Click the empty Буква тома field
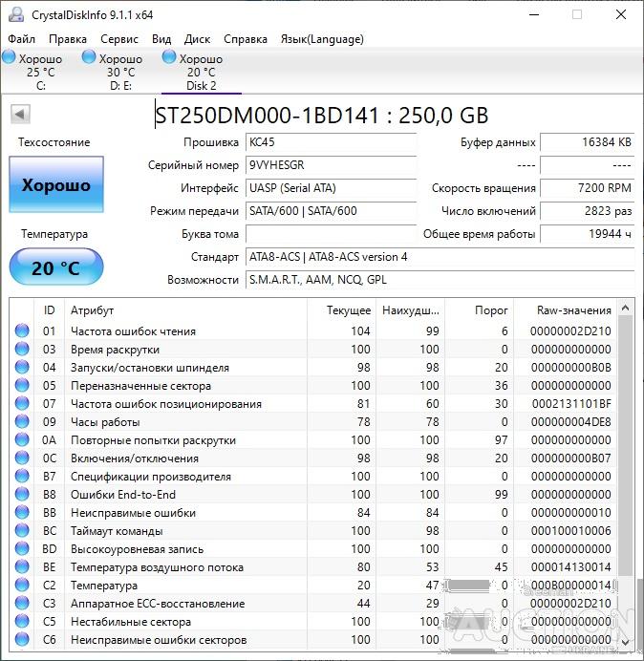This screenshot has height=661, width=644. (x=331, y=234)
